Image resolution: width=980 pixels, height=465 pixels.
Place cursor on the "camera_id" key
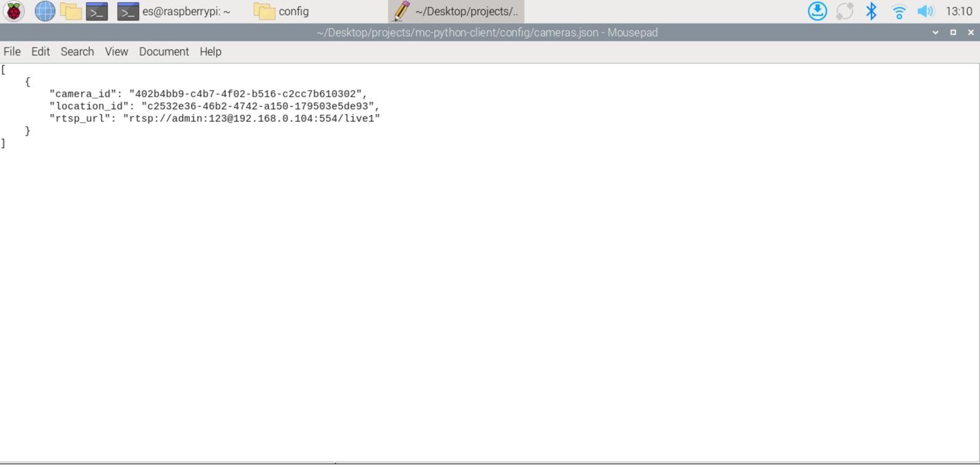coord(83,94)
